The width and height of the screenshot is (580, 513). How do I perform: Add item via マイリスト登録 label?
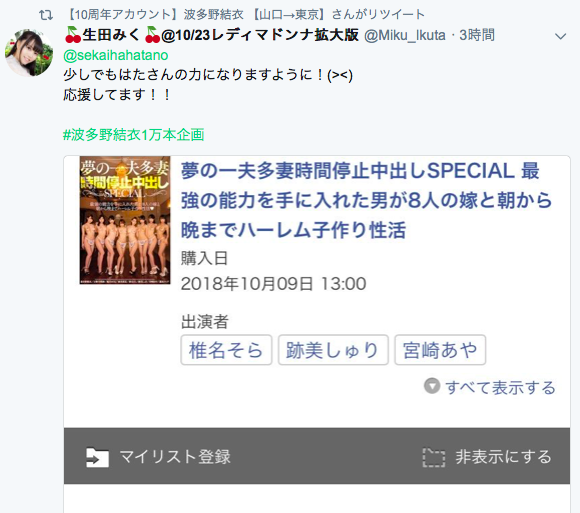[175, 457]
